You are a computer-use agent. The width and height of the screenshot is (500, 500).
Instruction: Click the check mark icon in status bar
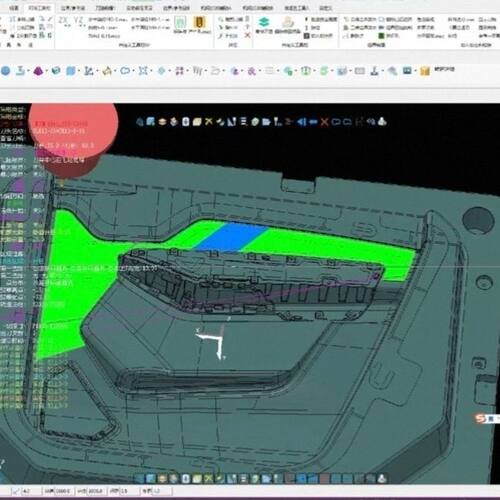coord(15,491)
